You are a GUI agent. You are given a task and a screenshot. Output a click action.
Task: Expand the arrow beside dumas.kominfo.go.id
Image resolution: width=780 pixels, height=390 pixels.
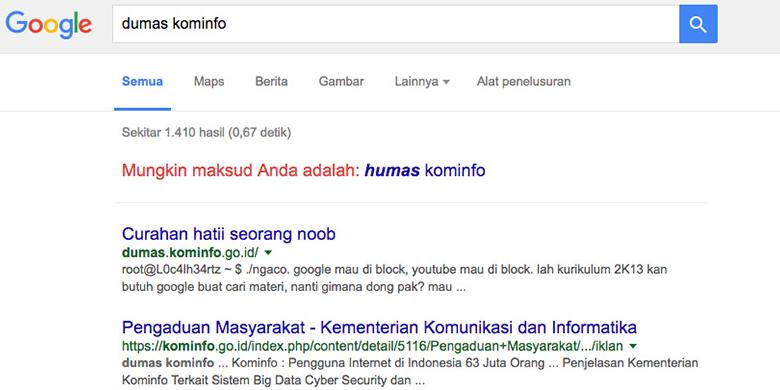coord(268,253)
